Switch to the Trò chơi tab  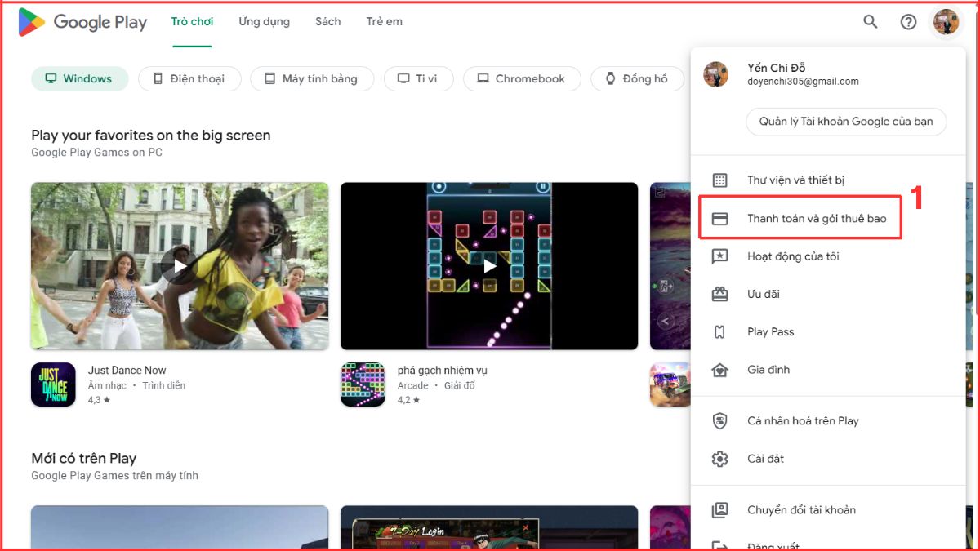[192, 22]
